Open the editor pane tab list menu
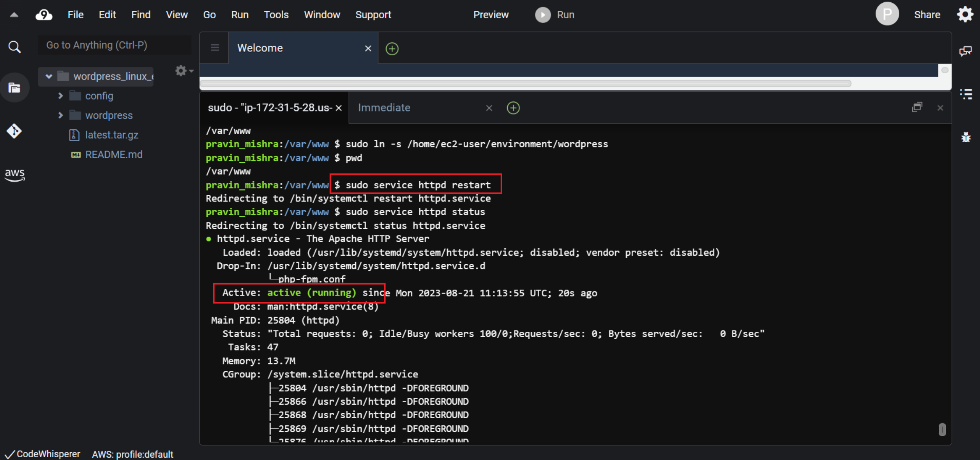Viewport: 980px width, 460px height. (215, 48)
